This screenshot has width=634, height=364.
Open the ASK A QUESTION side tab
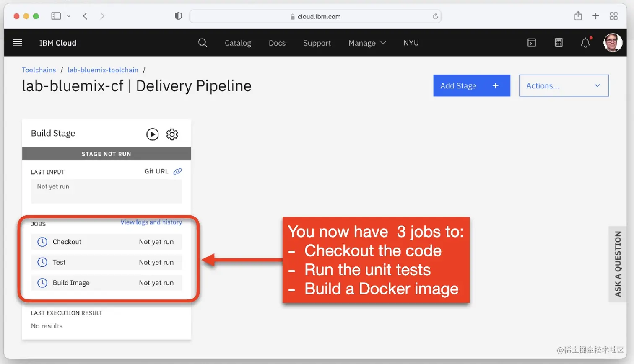[x=618, y=264]
